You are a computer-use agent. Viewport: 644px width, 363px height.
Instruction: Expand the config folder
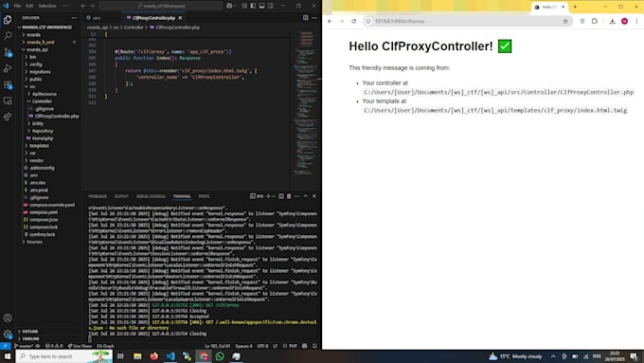(x=35, y=64)
